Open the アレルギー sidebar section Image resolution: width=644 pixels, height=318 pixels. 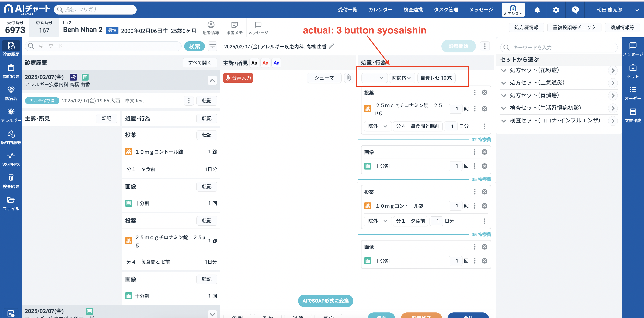point(11,115)
